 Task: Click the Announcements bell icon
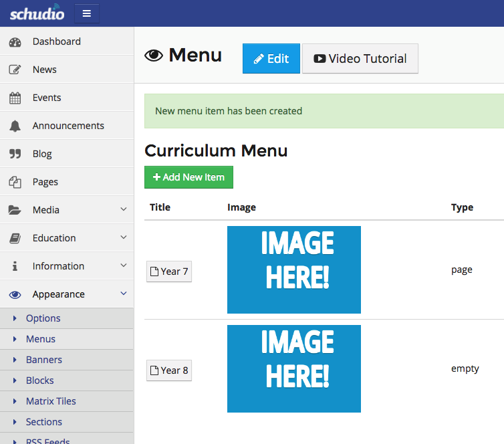[x=15, y=126]
